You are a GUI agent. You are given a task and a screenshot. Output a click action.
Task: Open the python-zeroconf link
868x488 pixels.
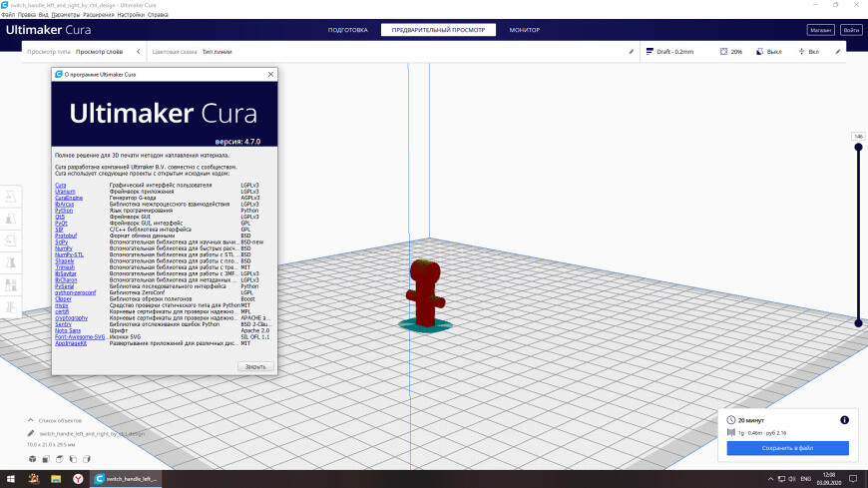[x=75, y=292]
